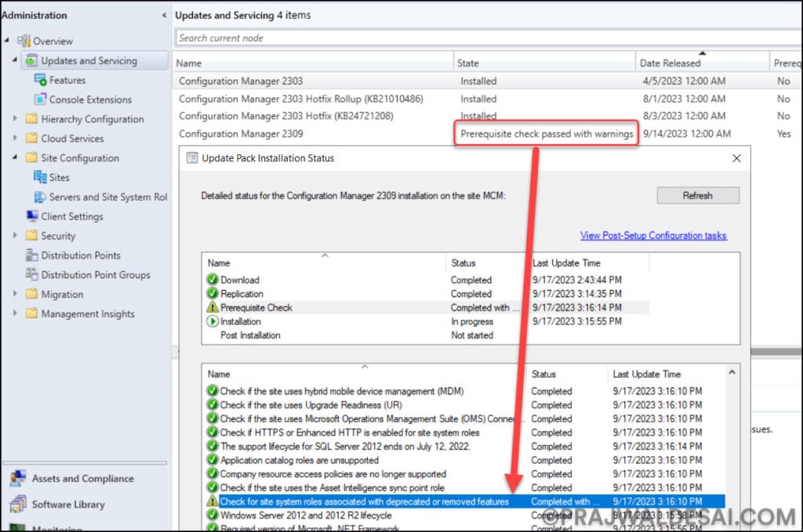Sort updates list by Name column
This screenshot has height=532, width=803.
pyautogui.click(x=313, y=63)
